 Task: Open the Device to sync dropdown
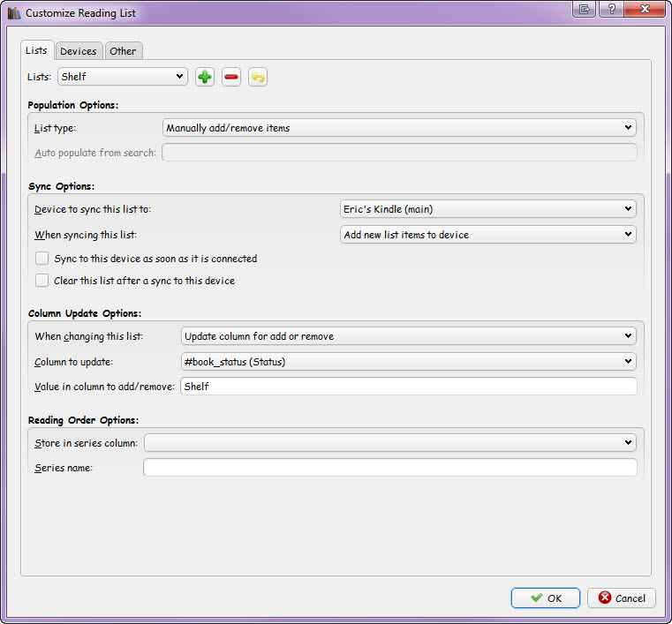coord(488,209)
